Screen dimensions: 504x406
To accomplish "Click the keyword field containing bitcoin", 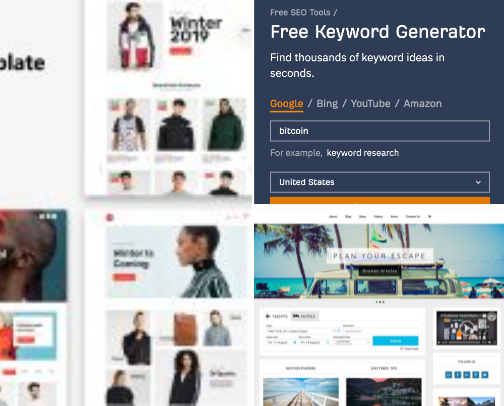I will tap(380, 131).
